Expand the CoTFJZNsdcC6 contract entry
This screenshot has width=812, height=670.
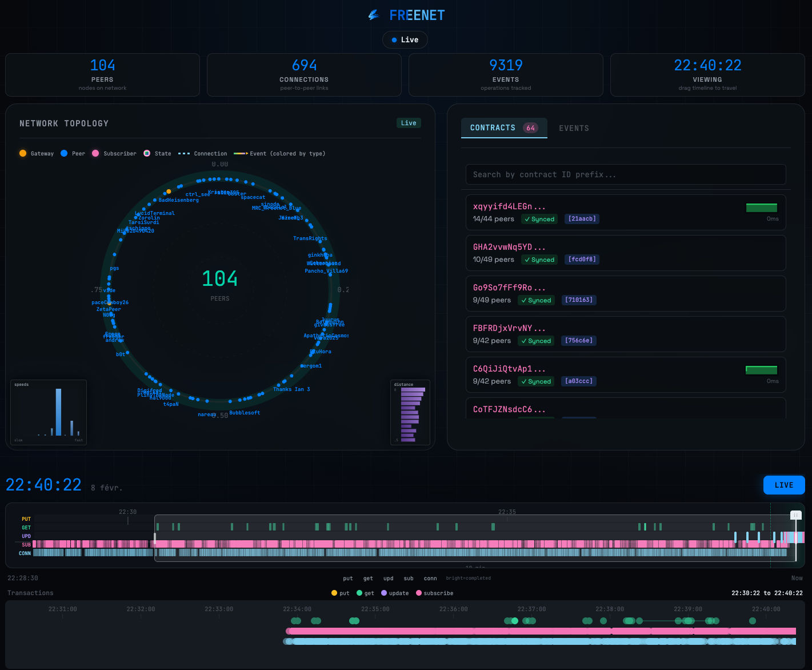(626, 409)
